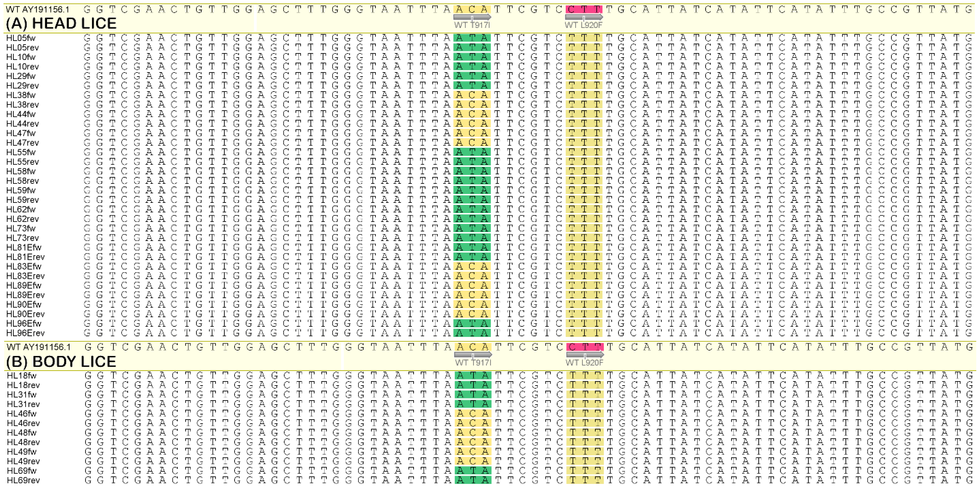Click the (B) BODY LICE panel heading

(61, 361)
